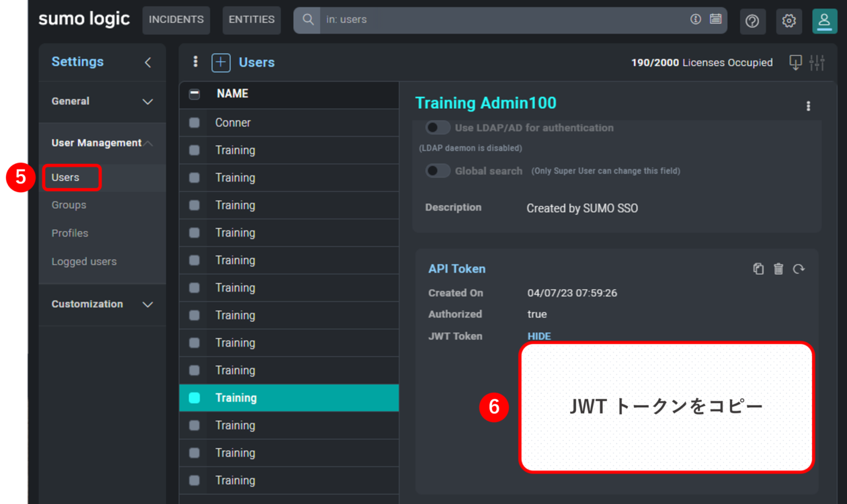Screen dimensions: 847x504
Task: Download the users list via the download icon
Action: [796, 62]
